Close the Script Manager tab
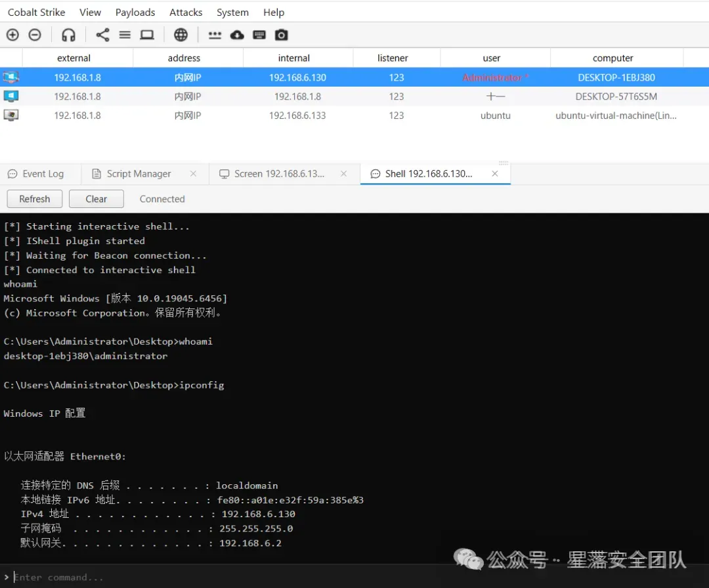Image resolution: width=709 pixels, height=588 pixels. [193, 173]
